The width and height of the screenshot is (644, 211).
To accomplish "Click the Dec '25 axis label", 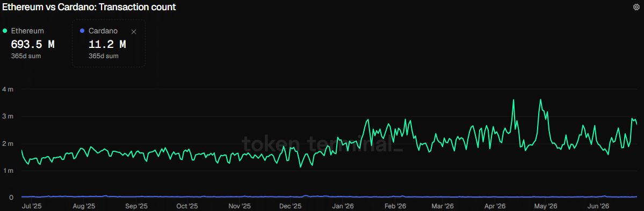I will 291,206.
